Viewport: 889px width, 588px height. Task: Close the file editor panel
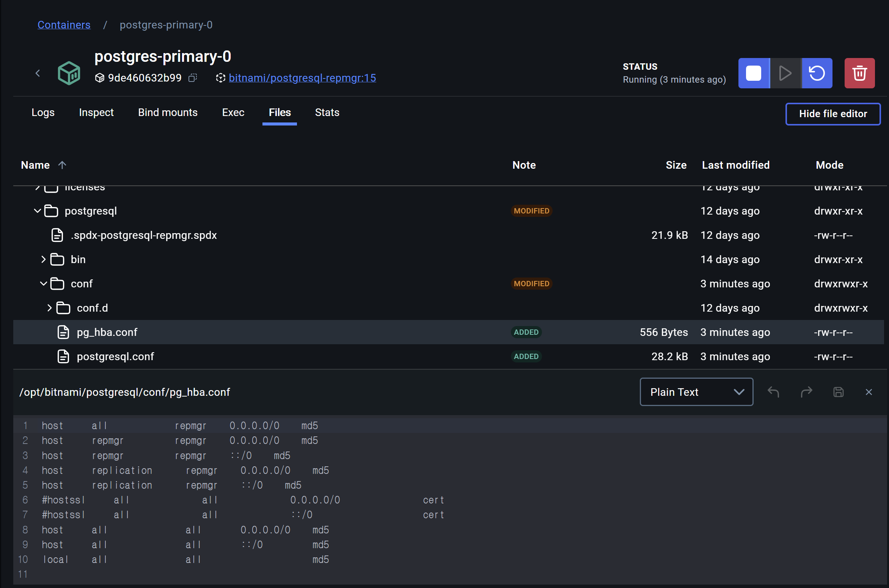(869, 392)
